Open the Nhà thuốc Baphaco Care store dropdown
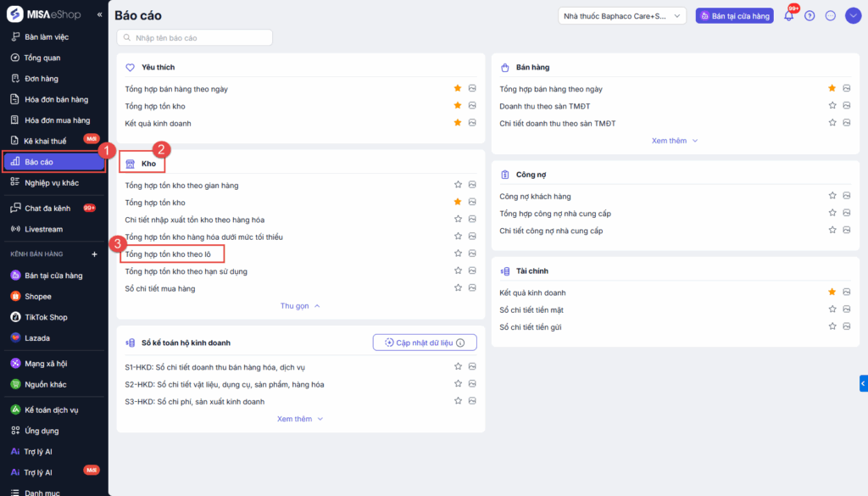 [x=622, y=16]
